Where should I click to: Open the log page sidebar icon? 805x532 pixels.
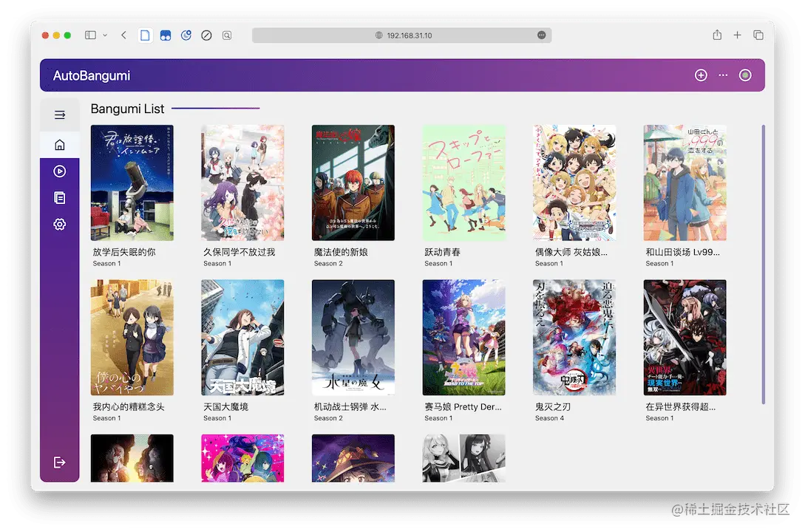point(60,198)
